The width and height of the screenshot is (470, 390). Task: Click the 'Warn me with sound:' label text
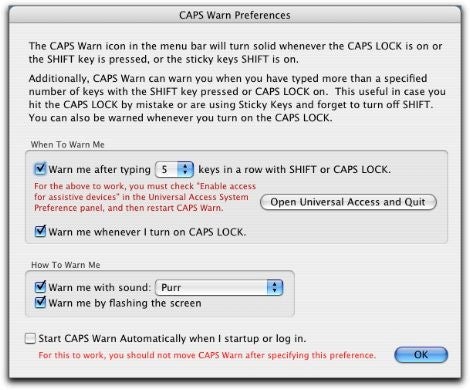point(100,287)
